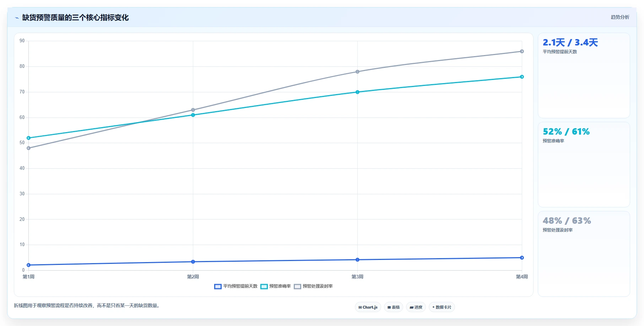Click the 趋势分析 label in header
Screen dimensions: 644x326
(x=620, y=17)
